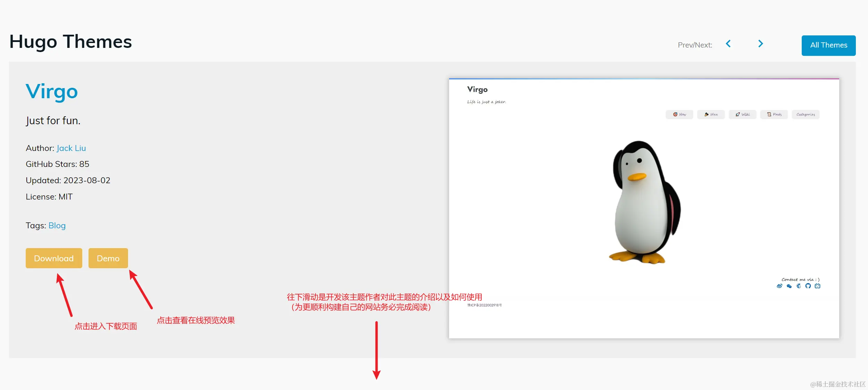Click the WeChat icon in the preview

789,286
